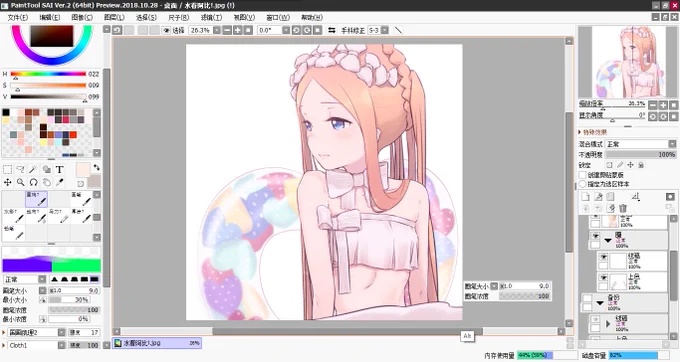Viewport: 680px width, 362px height.
Task: Select the eyedropper tool
Action: pyautogui.click(x=59, y=182)
